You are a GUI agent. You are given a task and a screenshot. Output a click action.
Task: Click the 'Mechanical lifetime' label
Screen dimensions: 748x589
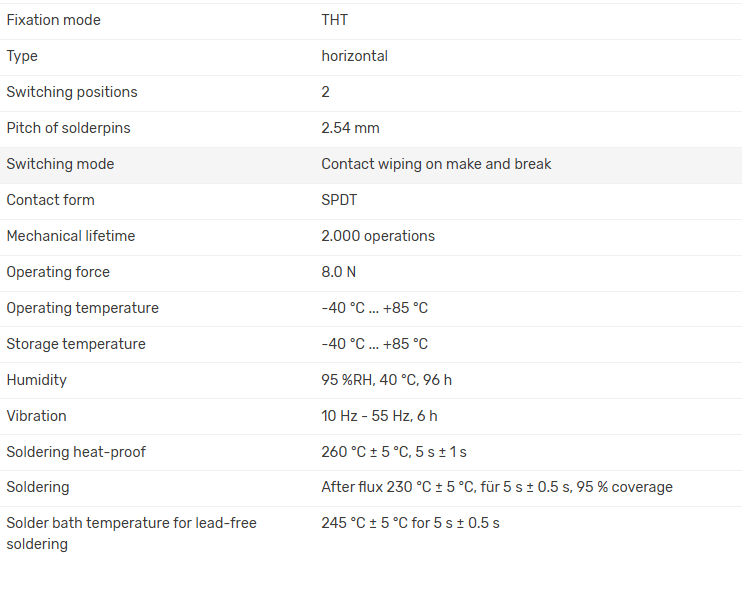(70, 236)
